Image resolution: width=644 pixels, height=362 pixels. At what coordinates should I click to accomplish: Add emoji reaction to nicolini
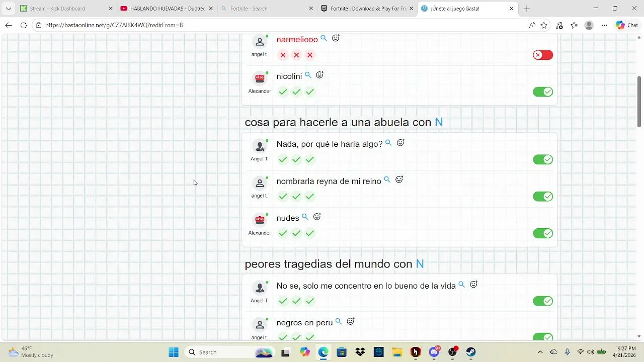point(319,75)
